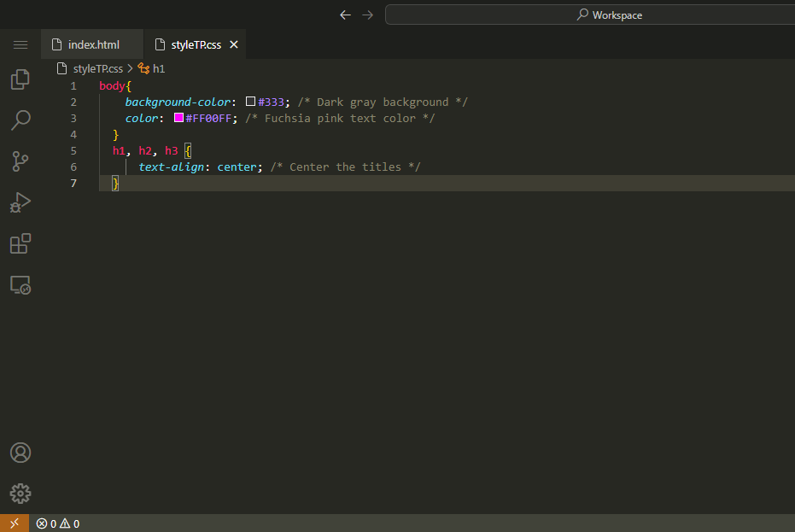The image size is (795, 532).
Task: Open the Remote Explorer view
Action: click(20, 285)
